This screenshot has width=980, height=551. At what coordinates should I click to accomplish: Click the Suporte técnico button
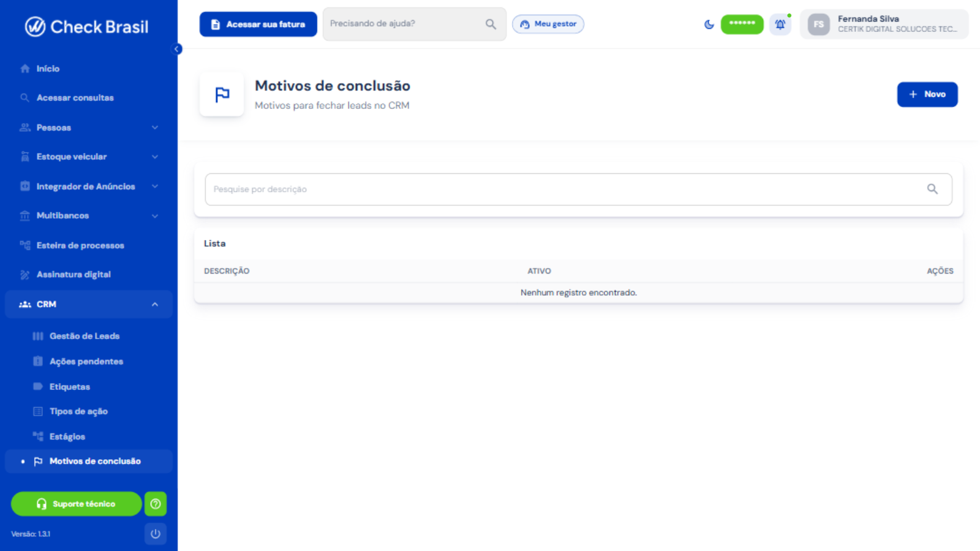pos(77,504)
